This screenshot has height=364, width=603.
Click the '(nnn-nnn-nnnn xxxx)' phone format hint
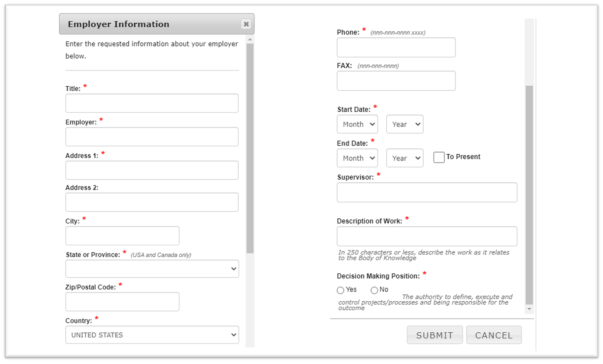398,33
